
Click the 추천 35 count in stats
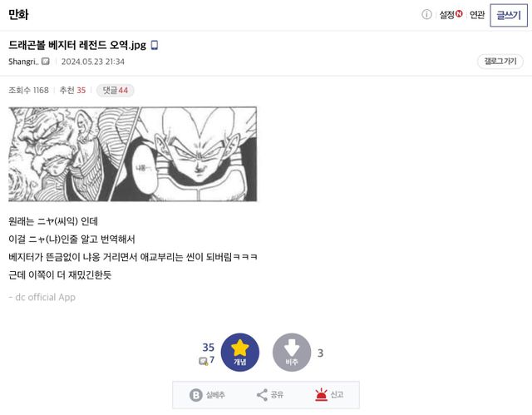(x=72, y=91)
